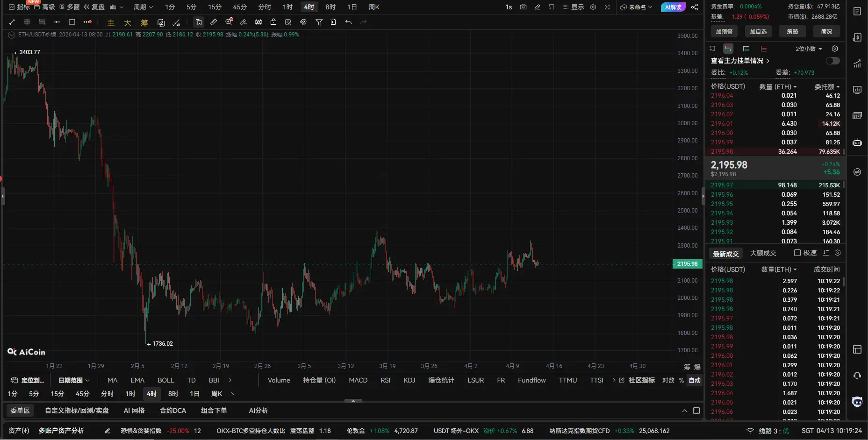
Task: Toggle 对数 logarithmic scale
Action: [668, 380]
